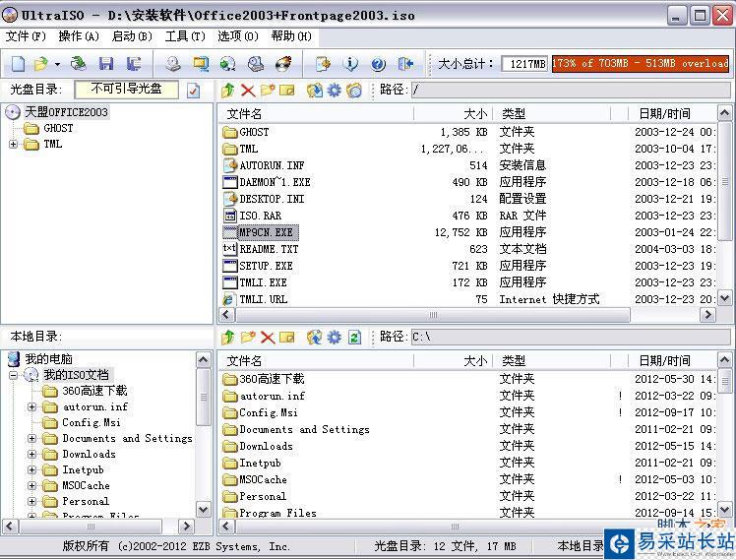Click the rename icon in disc pane

(x=286, y=90)
